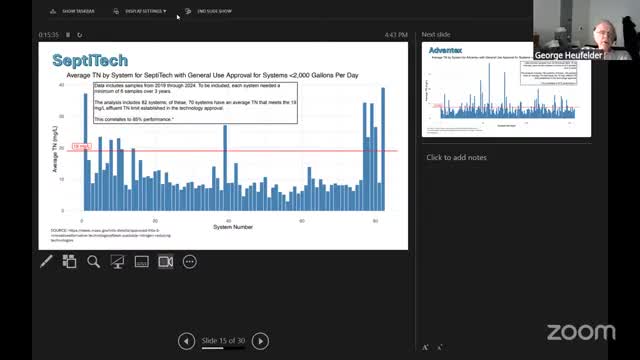Open the See All Slides grid
640x360 pixels.
coord(69,262)
